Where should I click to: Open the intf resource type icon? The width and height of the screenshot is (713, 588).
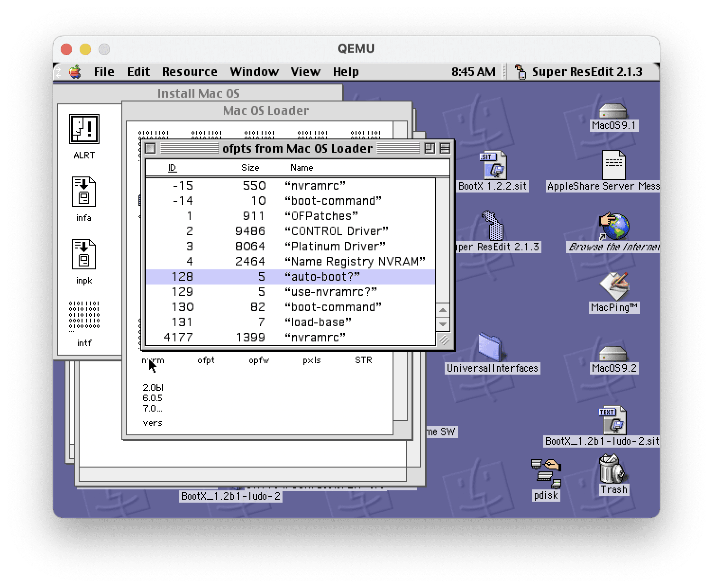point(84,315)
